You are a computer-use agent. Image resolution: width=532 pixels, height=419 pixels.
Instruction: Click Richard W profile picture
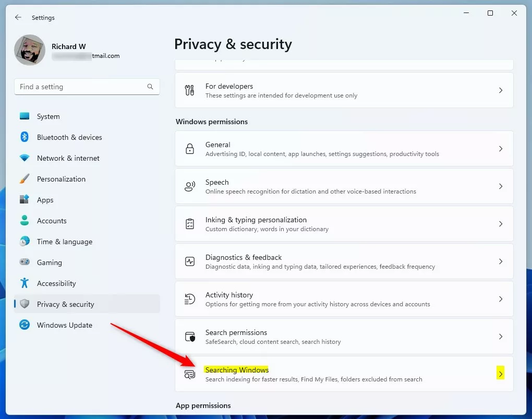[30, 50]
